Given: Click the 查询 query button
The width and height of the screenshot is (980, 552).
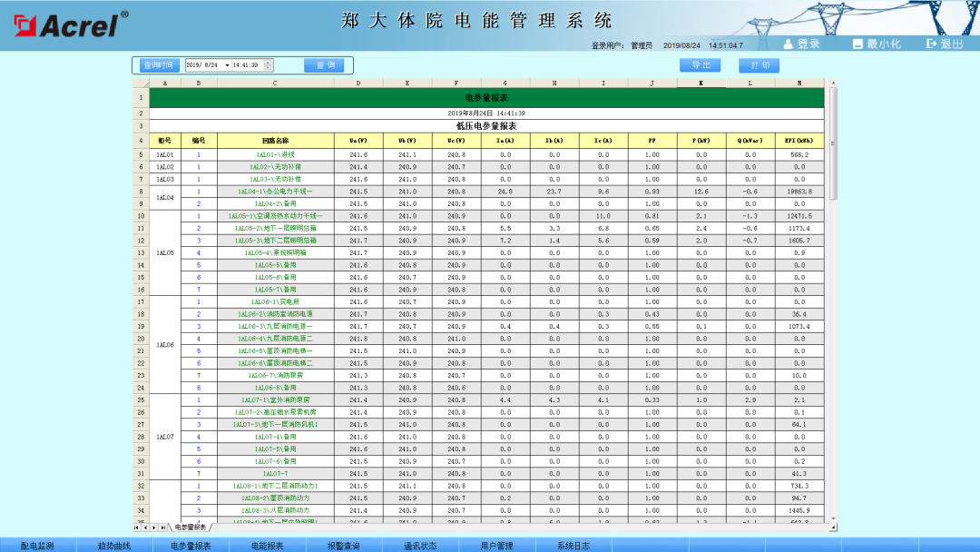Looking at the screenshot, I should pos(325,64).
